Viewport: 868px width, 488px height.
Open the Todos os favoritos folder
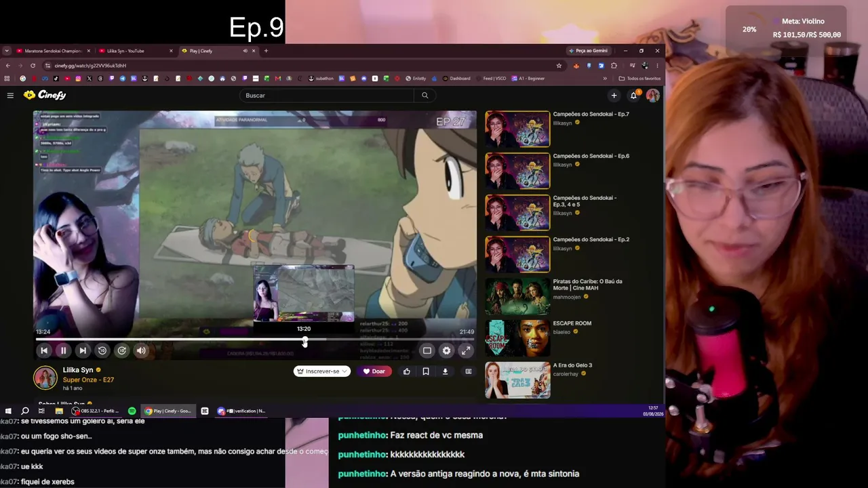click(639, 79)
